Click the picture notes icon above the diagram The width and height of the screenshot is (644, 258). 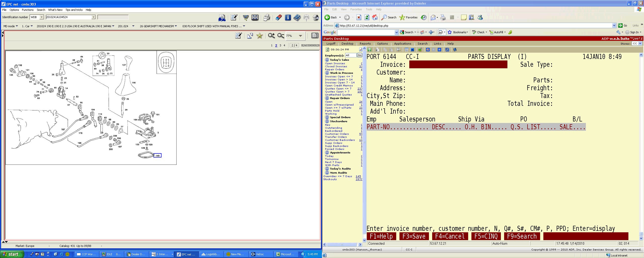(238, 36)
